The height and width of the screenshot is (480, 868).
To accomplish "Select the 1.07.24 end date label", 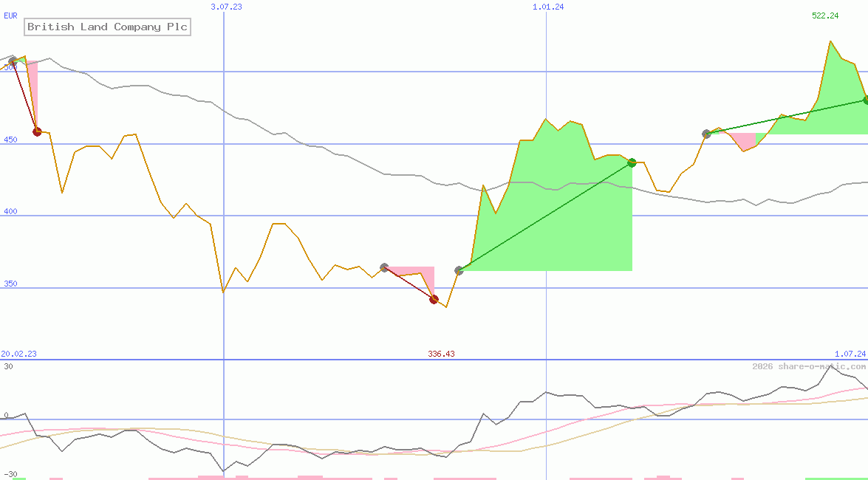I will point(850,354).
